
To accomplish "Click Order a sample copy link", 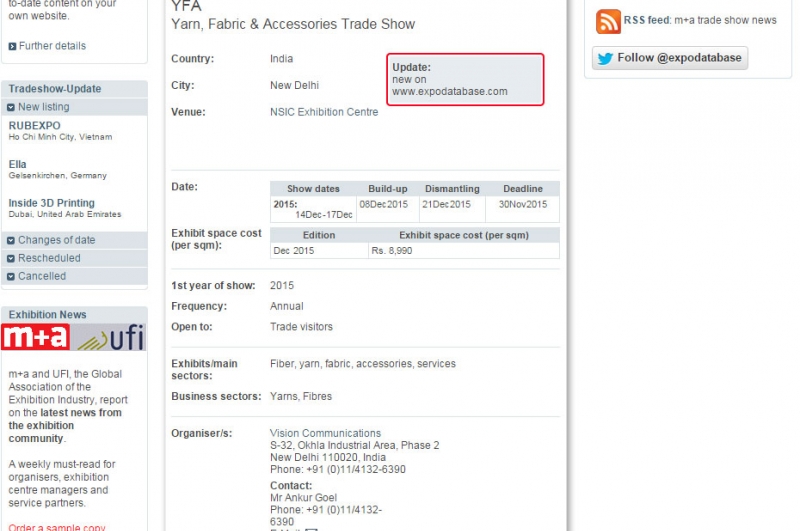I will [57, 526].
